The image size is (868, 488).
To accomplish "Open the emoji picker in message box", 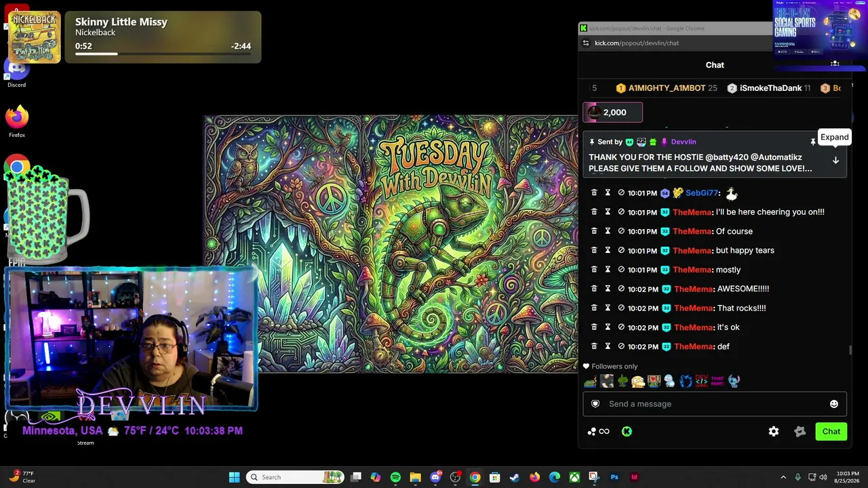I will point(834,404).
